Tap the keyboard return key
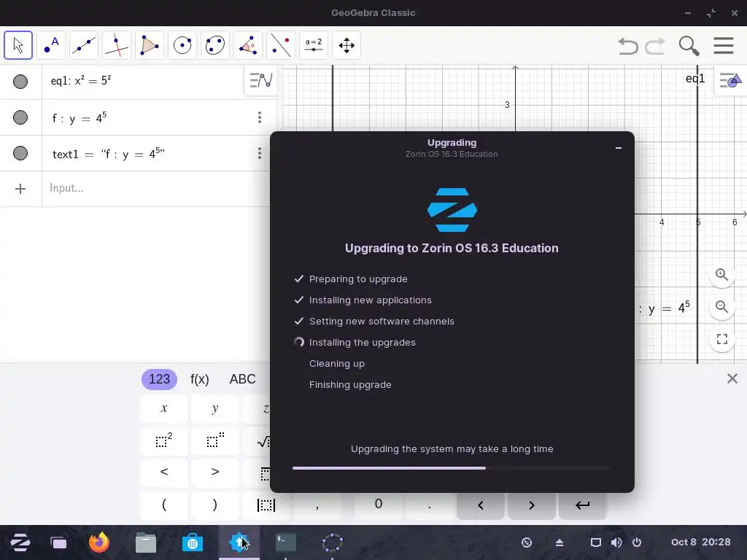Viewport: 747px width, 560px height. [x=582, y=506]
